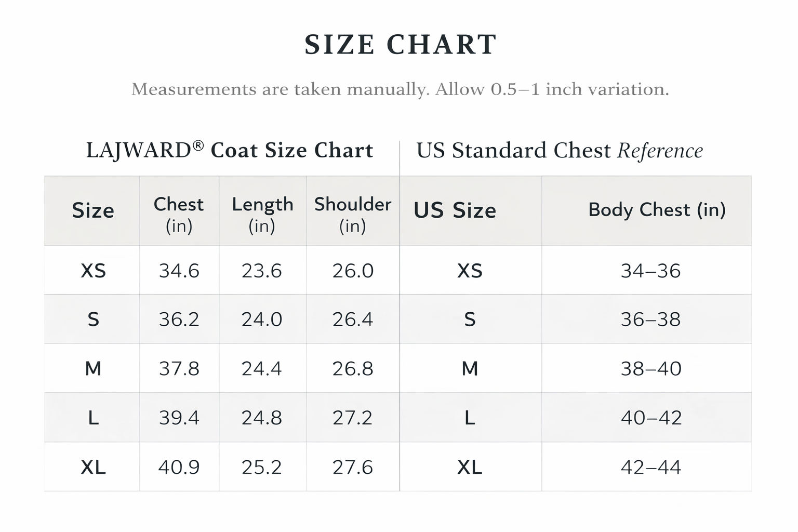Click the XL length value 25.2
798x532 pixels.
pyautogui.click(x=262, y=467)
